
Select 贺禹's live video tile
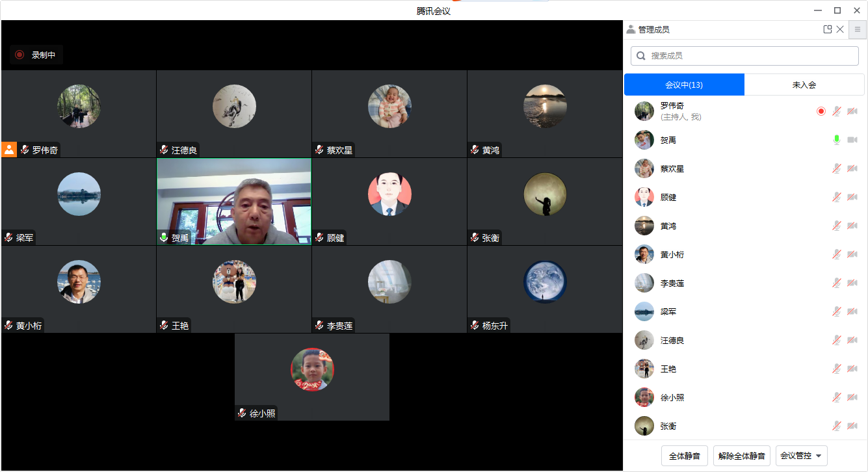coord(234,202)
